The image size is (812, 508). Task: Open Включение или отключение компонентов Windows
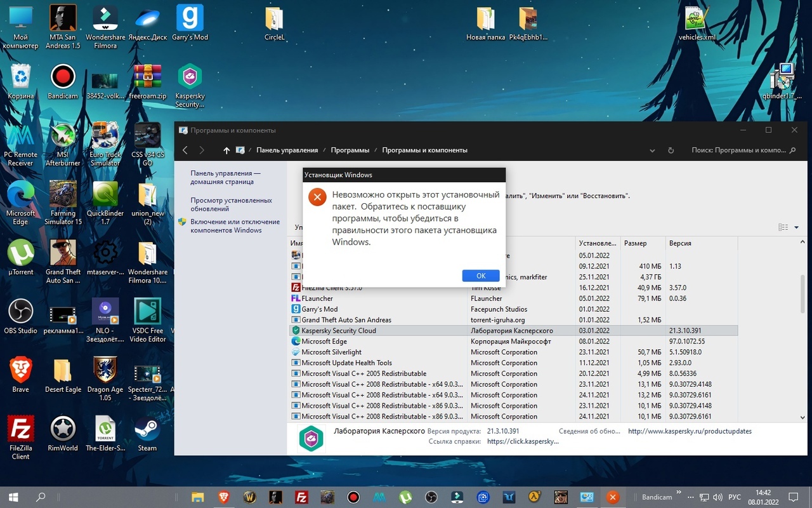pyautogui.click(x=235, y=226)
